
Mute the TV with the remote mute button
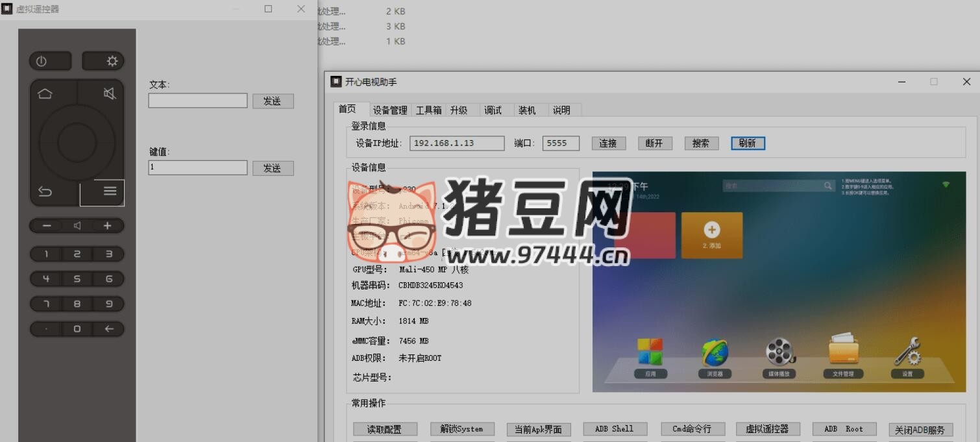click(x=109, y=93)
